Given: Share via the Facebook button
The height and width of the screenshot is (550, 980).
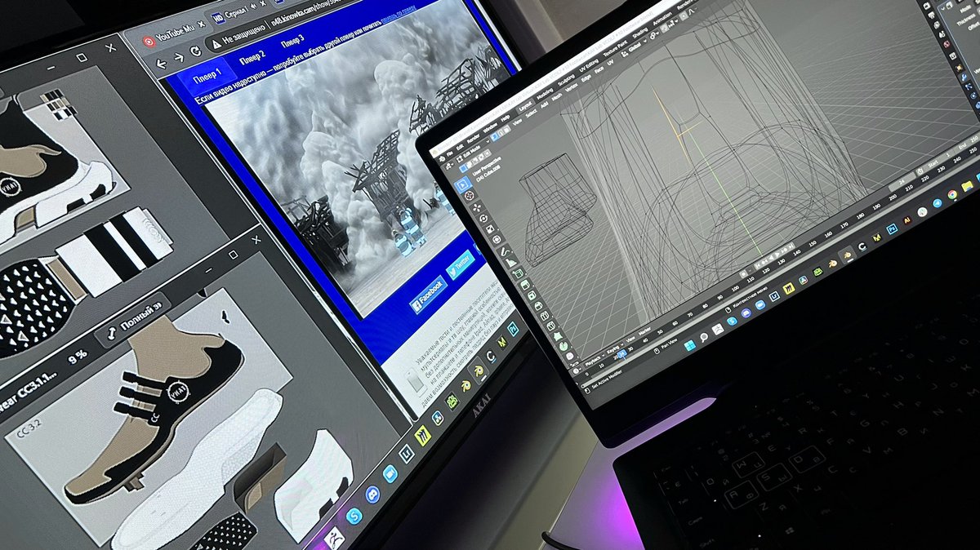Looking at the screenshot, I should click(x=428, y=295).
